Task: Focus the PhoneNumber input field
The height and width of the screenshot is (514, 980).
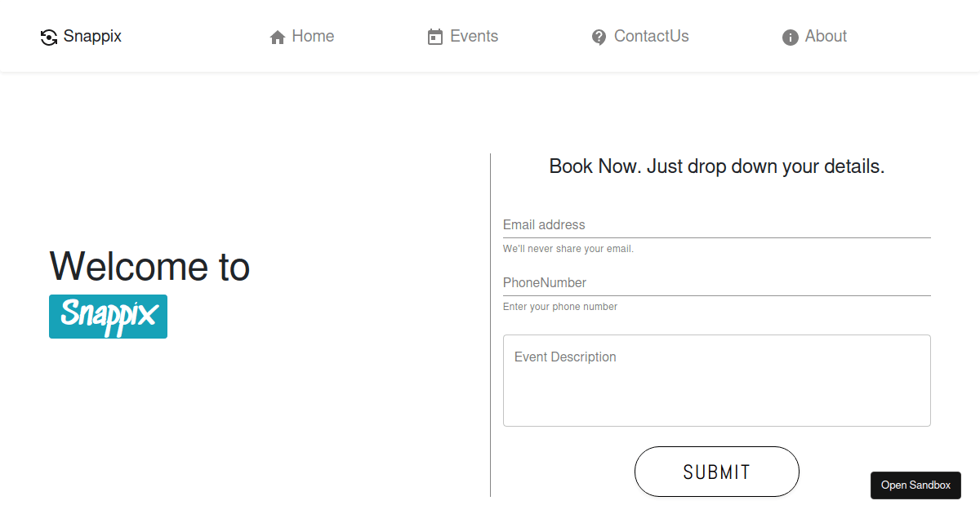Action: point(716,283)
